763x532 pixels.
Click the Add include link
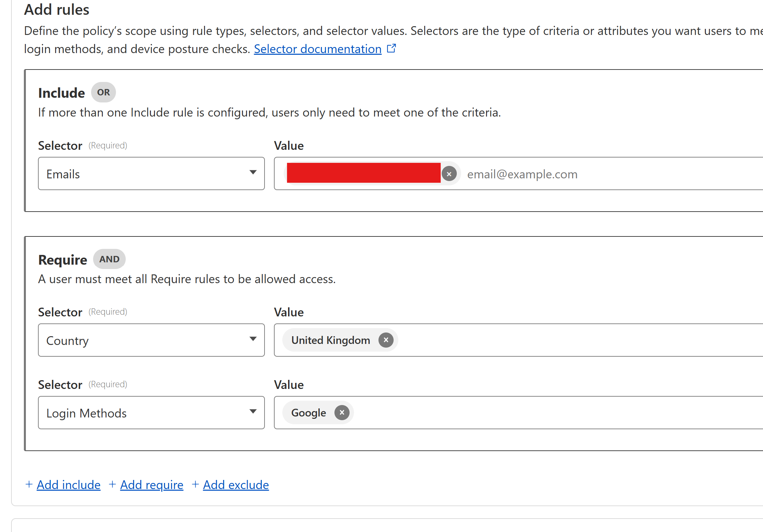(69, 485)
